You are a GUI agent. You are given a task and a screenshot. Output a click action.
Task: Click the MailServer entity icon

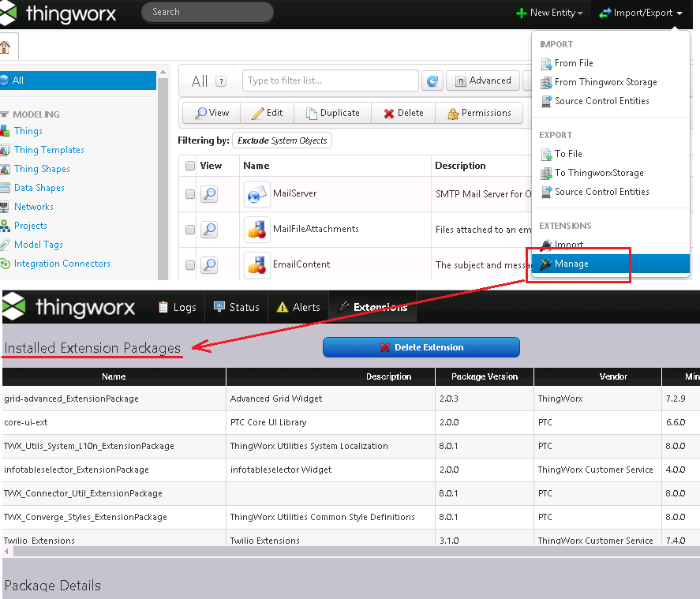[257, 194]
